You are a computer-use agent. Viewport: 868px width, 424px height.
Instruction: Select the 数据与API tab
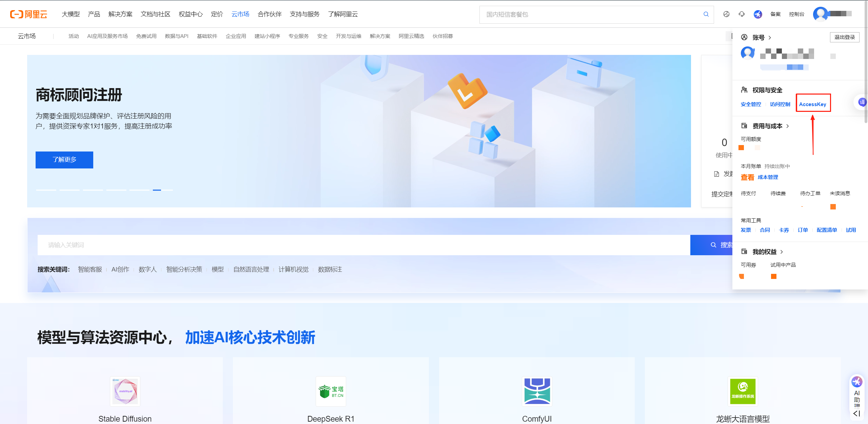[x=177, y=36]
